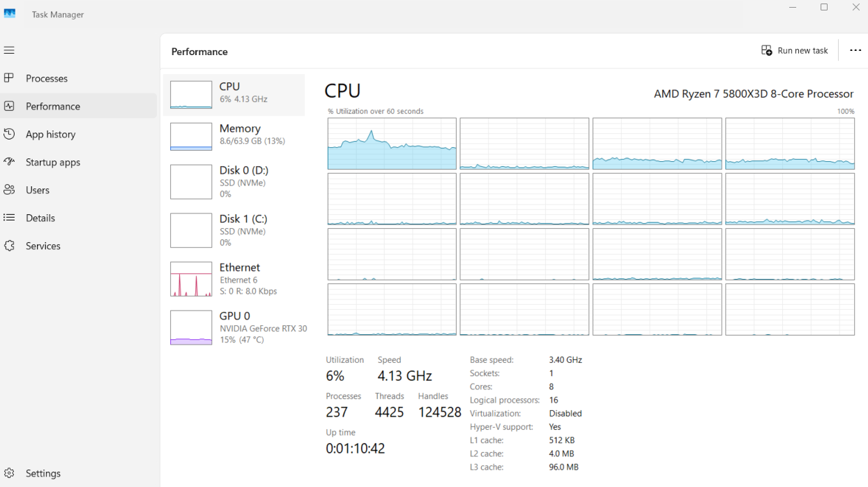Image resolution: width=868 pixels, height=487 pixels.
Task: Click the 3.40 GHz base speed value
Action: [x=565, y=360]
